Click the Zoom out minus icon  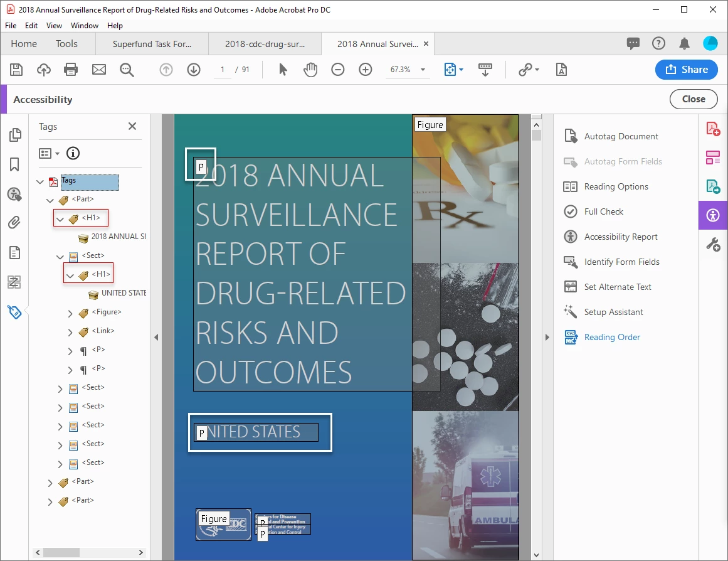pyautogui.click(x=337, y=70)
